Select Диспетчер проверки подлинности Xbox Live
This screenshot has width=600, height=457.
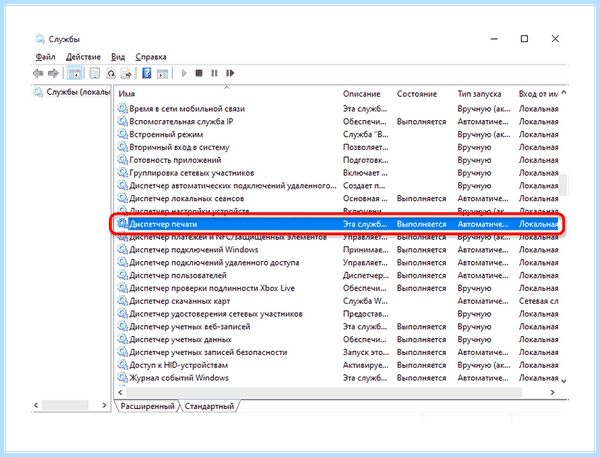(338, 288)
